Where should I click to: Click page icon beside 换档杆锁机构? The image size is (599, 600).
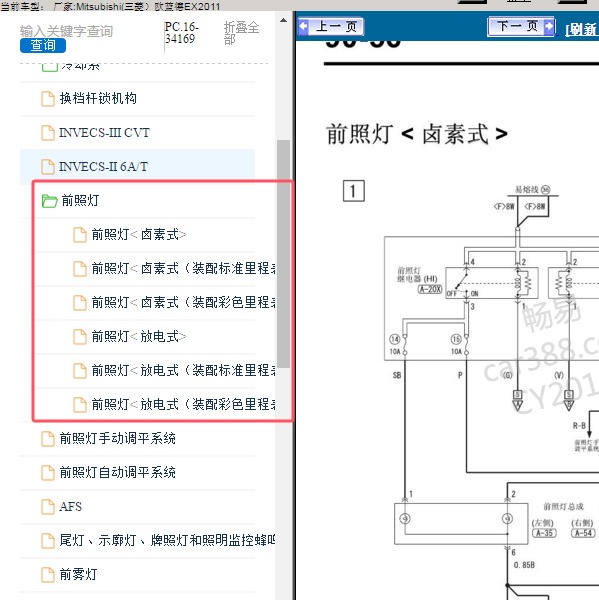(x=48, y=99)
